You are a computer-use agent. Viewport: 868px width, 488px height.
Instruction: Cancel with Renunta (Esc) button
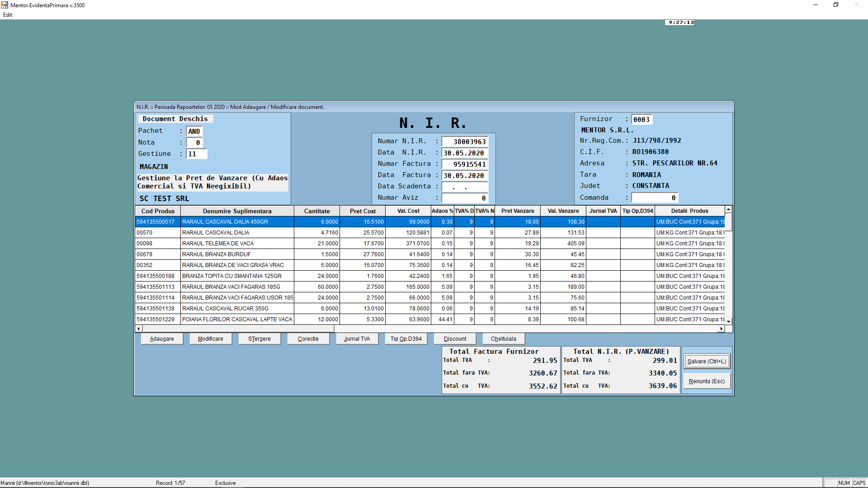pos(706,381)
